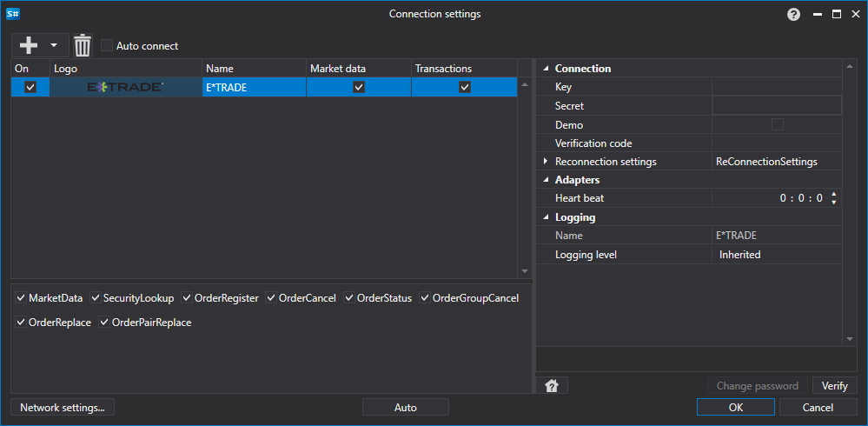Click the Cancel button
The width and height of the screenshot is (868, 426).
(818, 407)
